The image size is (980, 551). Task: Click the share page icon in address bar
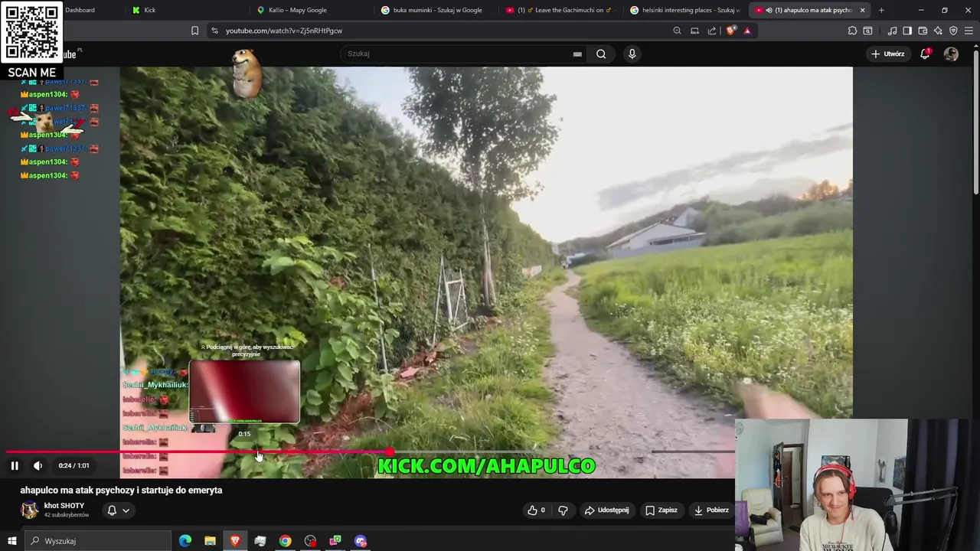(712, 31)
